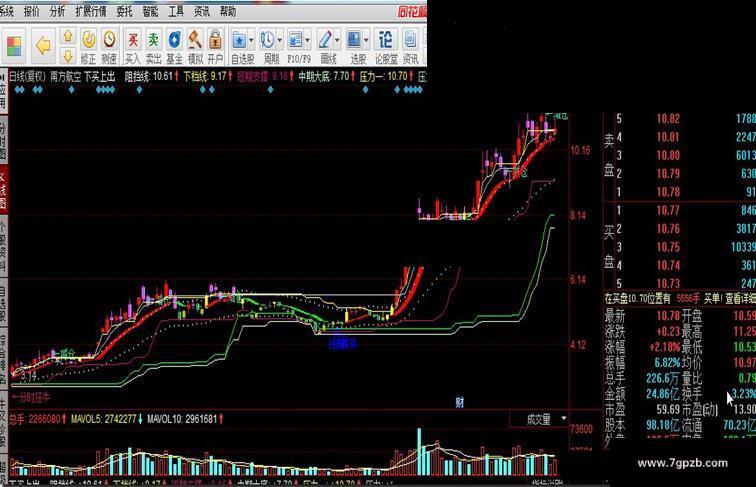The image size is (756, 487).
Task: Click the green 卖出 sell icon
Action: (153, 40)
